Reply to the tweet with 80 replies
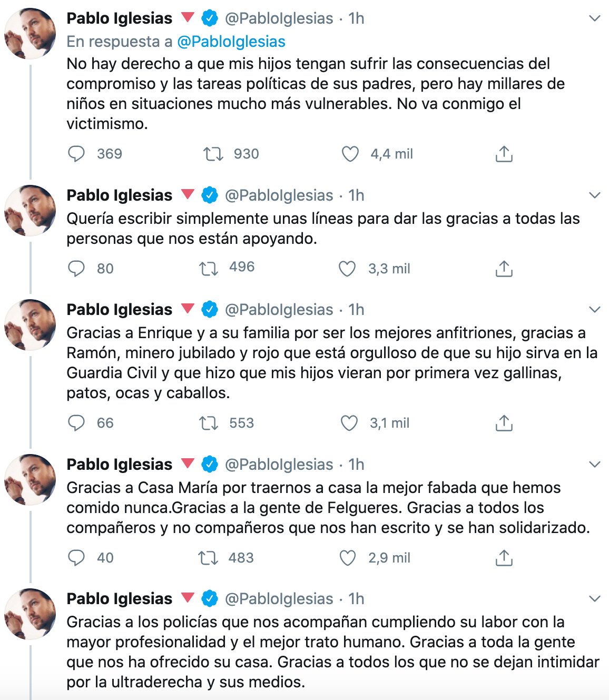 [76, 269]
